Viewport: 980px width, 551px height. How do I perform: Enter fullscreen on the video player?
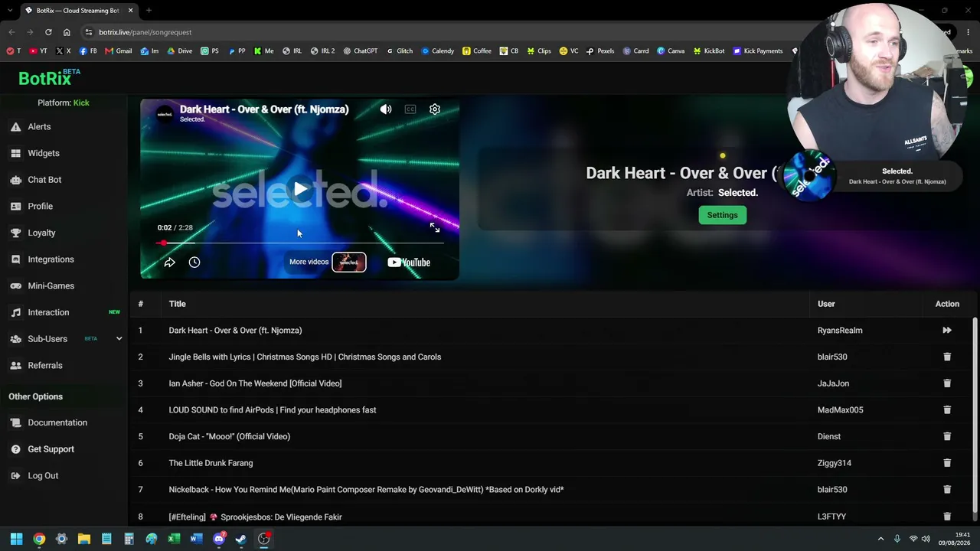435,228
